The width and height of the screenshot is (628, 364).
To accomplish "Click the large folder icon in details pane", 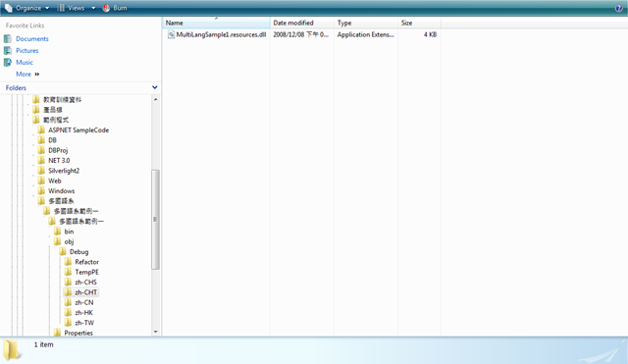I will (13, 349).
